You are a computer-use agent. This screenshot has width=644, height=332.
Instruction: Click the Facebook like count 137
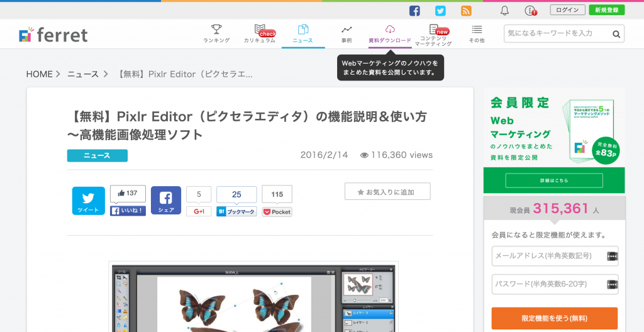coord(128,194)
